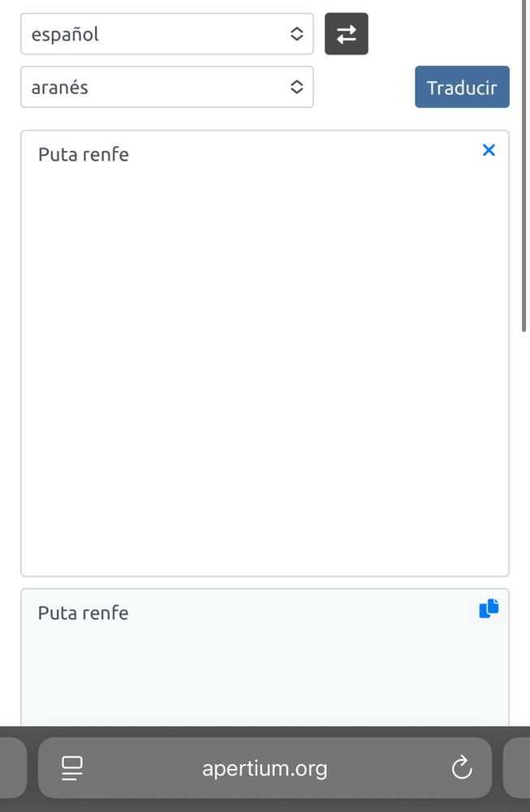The image size is (530, 812).
Task: Tap the chevron icon on the español selector
Action: click(297, 34)
